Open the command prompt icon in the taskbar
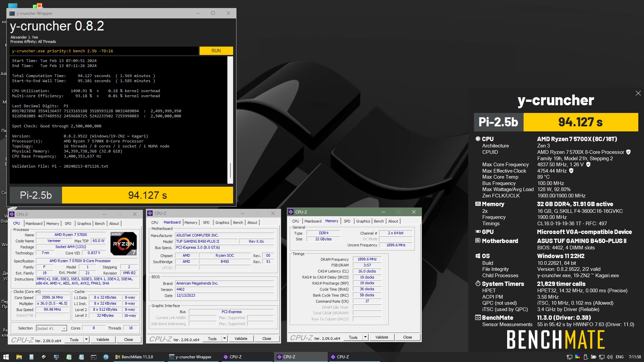 [94, 357]
